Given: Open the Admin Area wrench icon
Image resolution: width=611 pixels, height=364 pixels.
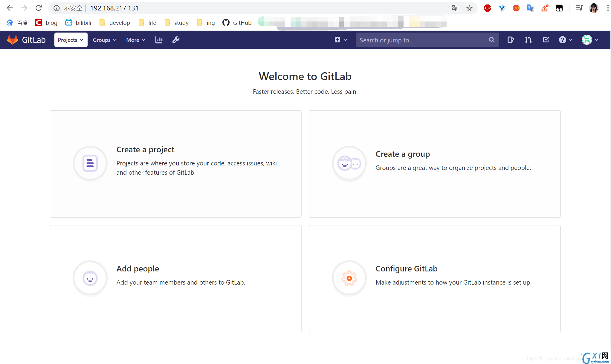Looking at the screenshot, I should pos(176,40).
